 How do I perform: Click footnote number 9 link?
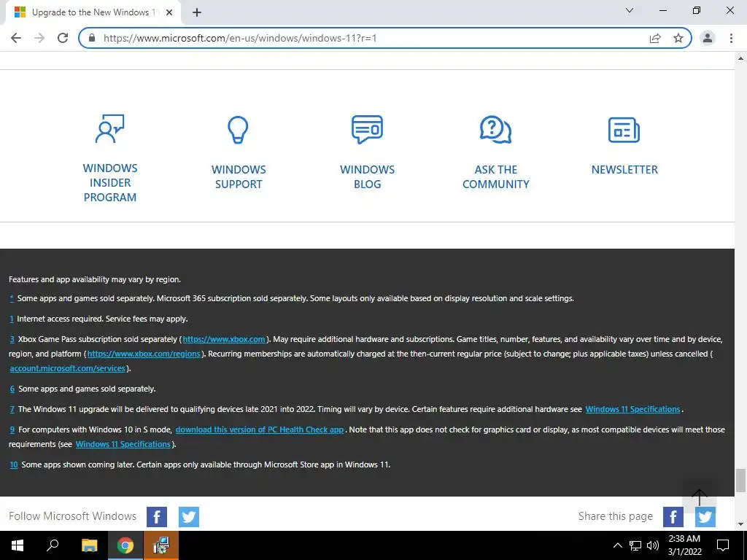[x=12, y=430]
